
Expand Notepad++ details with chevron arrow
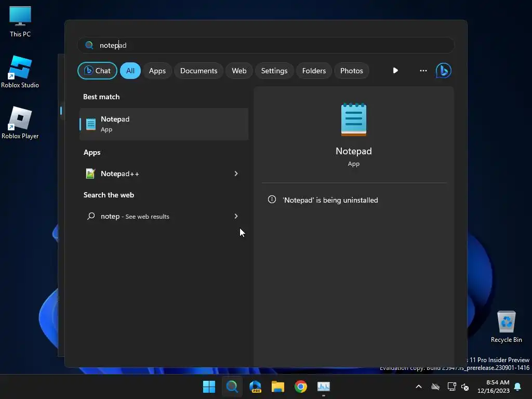[x=236, y=174]
